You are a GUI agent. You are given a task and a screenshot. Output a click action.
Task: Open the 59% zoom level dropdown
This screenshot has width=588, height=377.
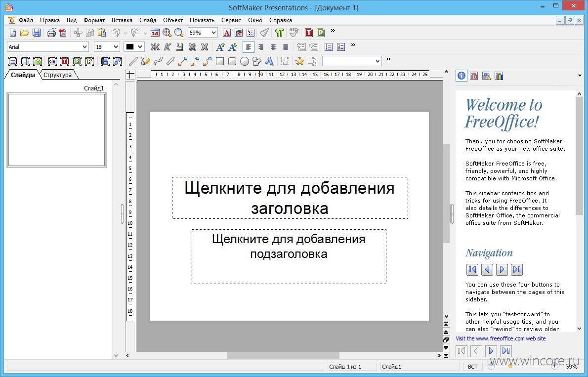tap(213, 33)
